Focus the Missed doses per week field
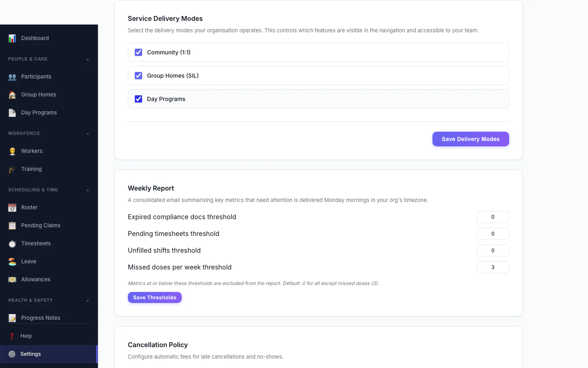Image resolution: width=588 pixels, height=368 pixels. click(x=493, y=267)
